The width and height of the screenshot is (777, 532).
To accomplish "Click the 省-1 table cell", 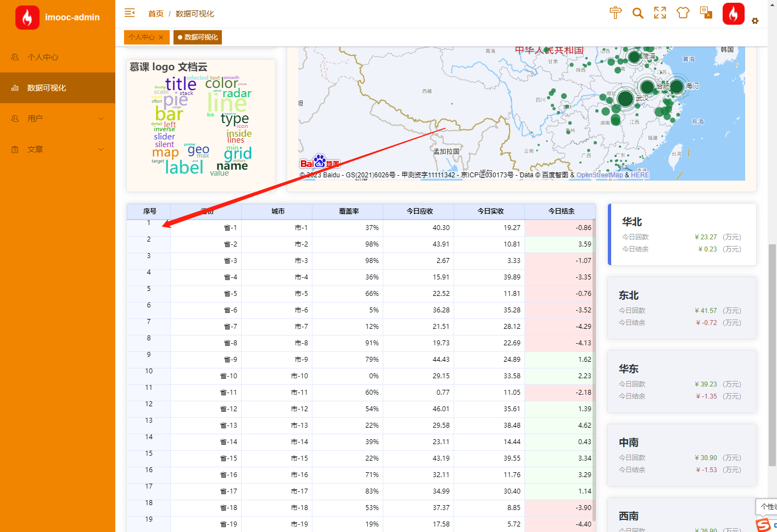I will (x=206, y=228).
